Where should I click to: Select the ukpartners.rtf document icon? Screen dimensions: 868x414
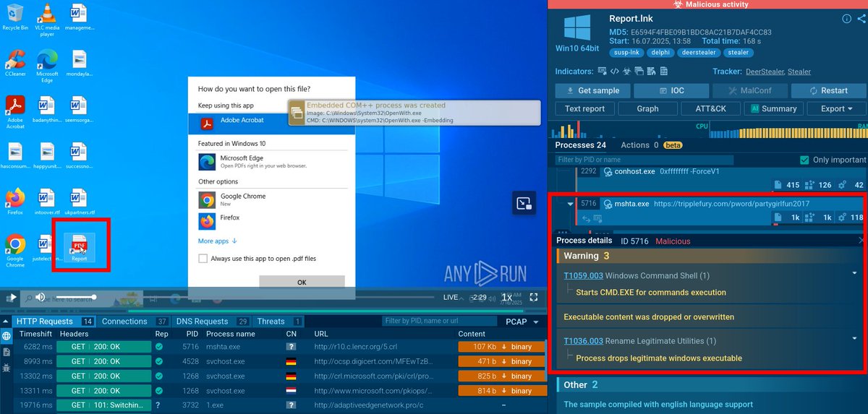pyautogui.click(x=79, y=202)
